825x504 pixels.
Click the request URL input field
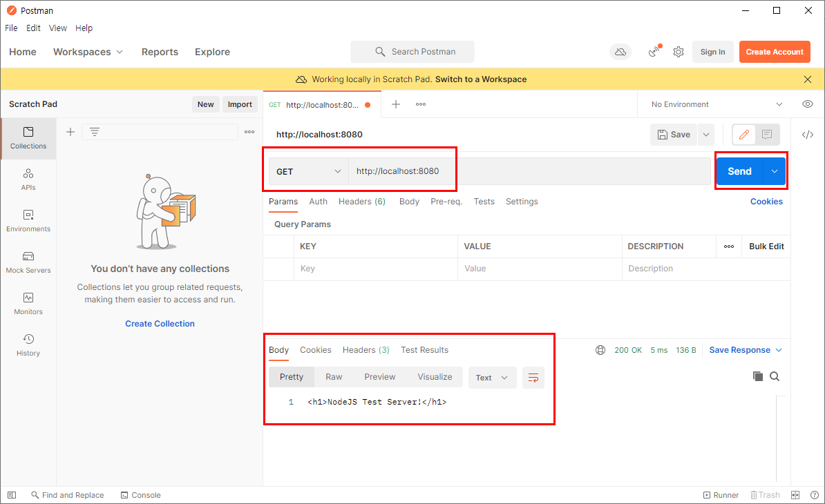[529, 171]
